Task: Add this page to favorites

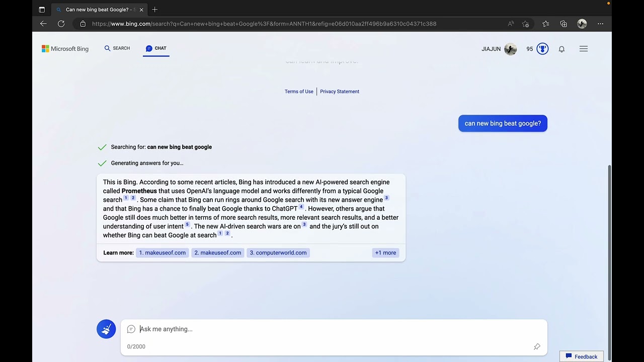Action: point(526,24)
